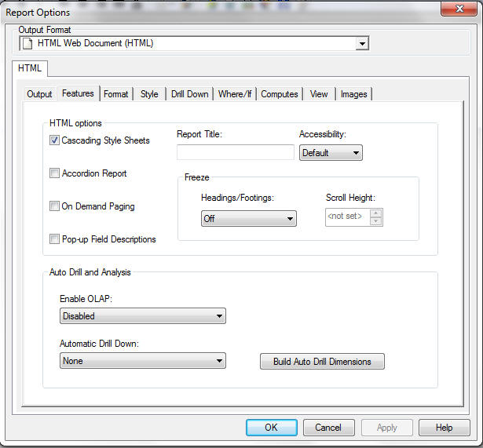Open the Format tab
This screenshot has width=483, height=448.
(115, 94)
